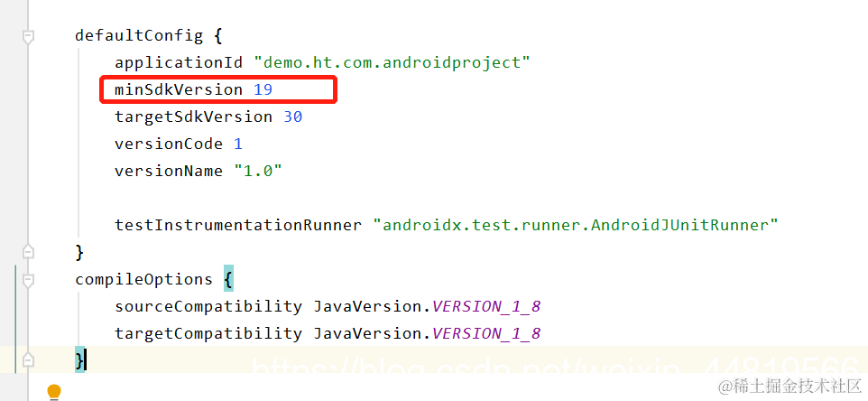The width and height of the screenshot is (868, 401).
Task: Click the yellow light bulb quick-fix icon
Action: pos(54,392)
